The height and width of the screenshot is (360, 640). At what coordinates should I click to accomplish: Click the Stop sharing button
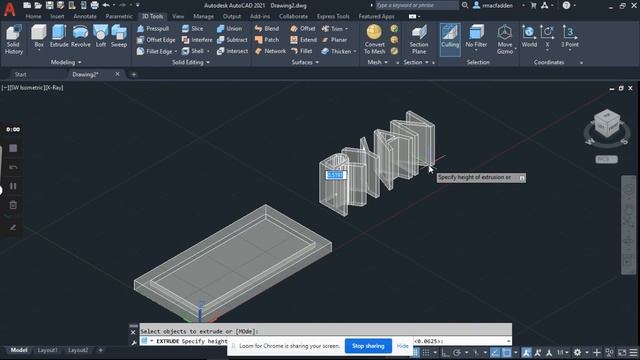point(368,346)
